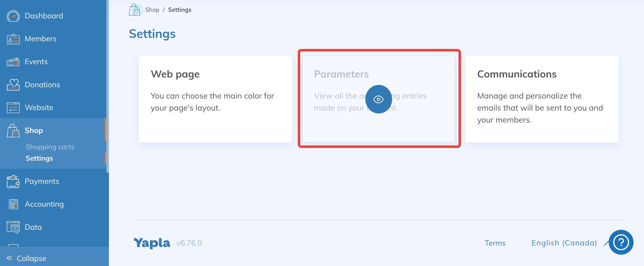The image size is (644, 266).
Task: Click the Yapla logo in the footer
Action: pos(151,242)
